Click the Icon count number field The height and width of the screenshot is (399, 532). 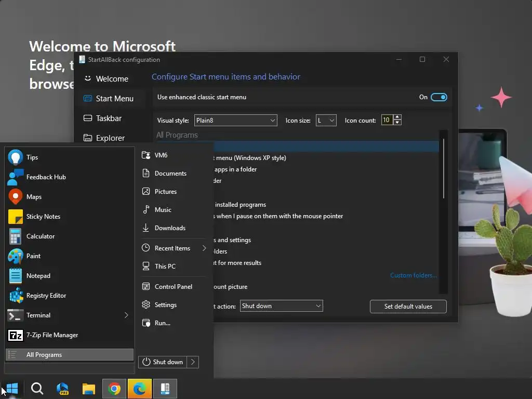click(387, 120)
